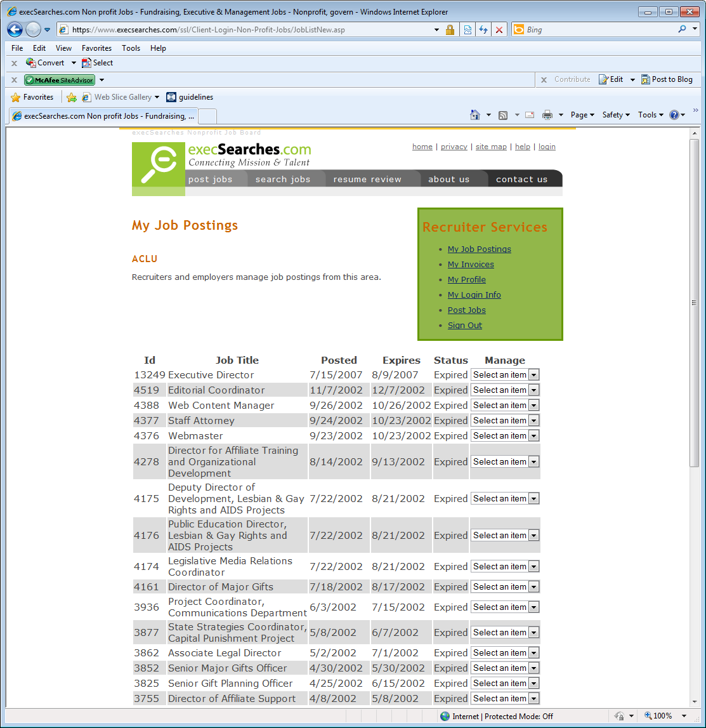The image size is (706, 728).
Task: Open Manage dropdown for Editorial Coordinator
Action: [505, 390]
